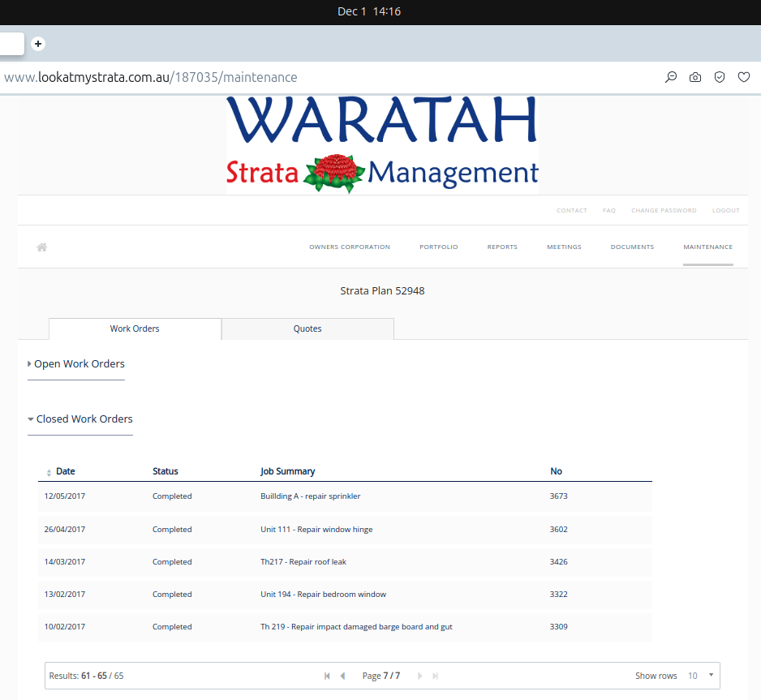Click the home icon in navigation bar
The width and height of the screenshot is (761, 700).
tap(42, 247)
